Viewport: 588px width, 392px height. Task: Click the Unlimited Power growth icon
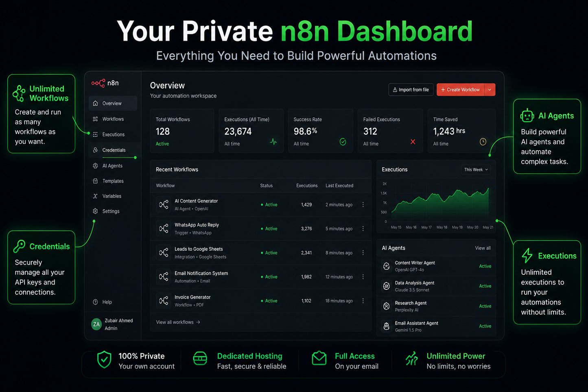412,358
